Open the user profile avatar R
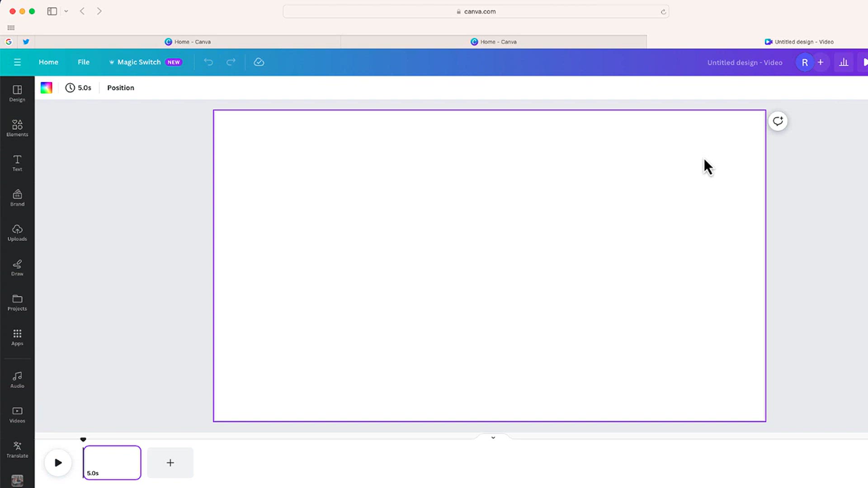868x488 pixels. click(805, 62)
